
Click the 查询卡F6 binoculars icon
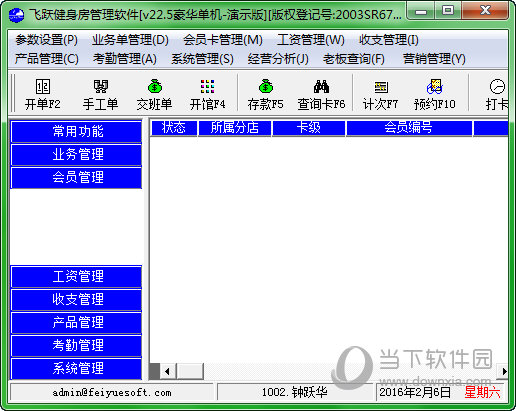coord(321,86)
